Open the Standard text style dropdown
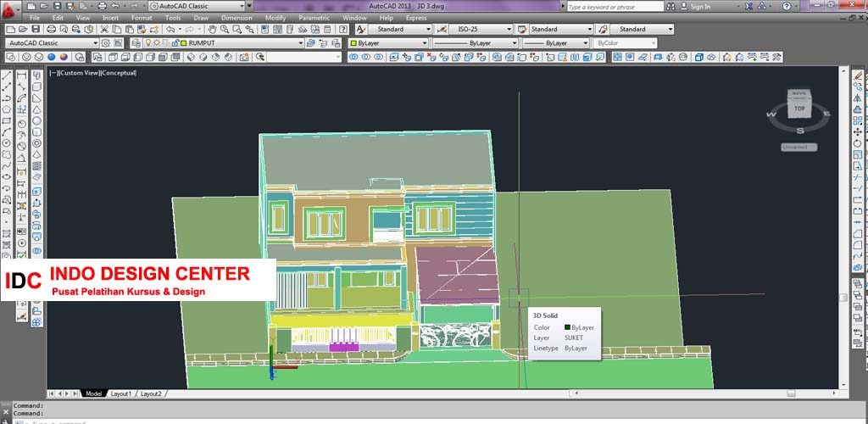 point(428,30)
